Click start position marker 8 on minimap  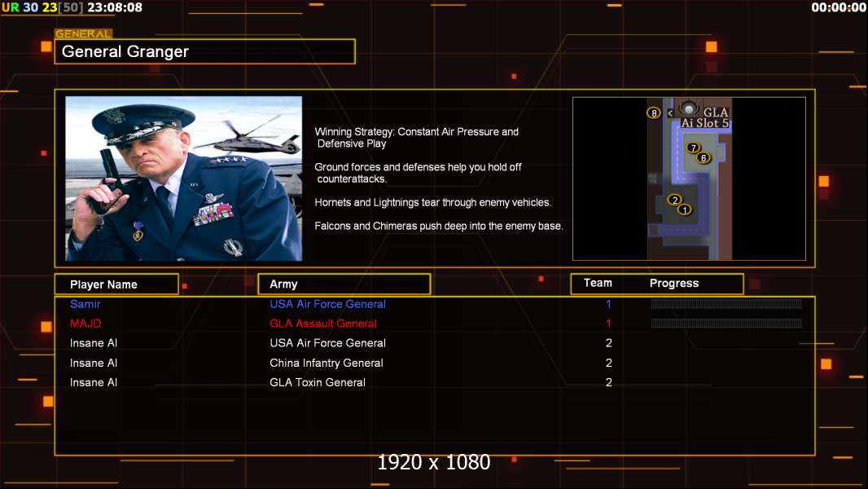pos(654,113)
